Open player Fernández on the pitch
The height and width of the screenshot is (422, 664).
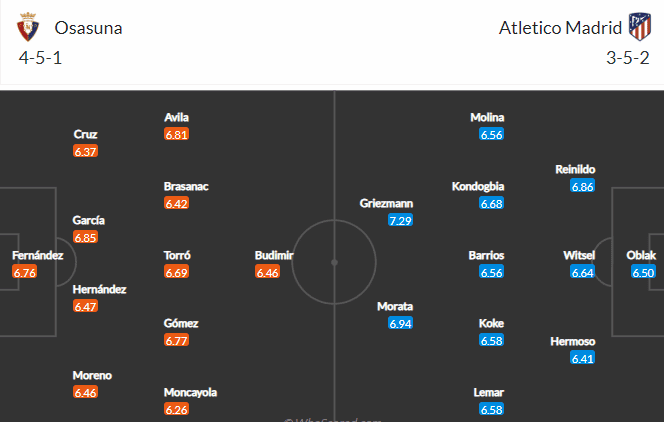tap(38, 255)
